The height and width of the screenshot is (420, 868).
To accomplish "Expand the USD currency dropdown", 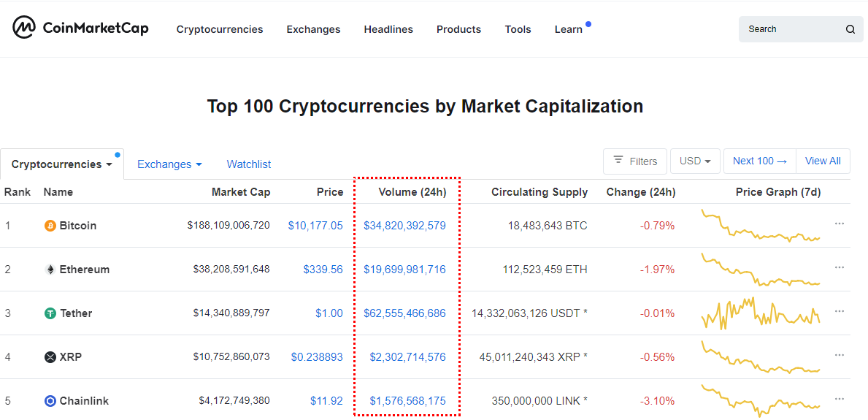I will pyautogui.click(x=695, y=161).
